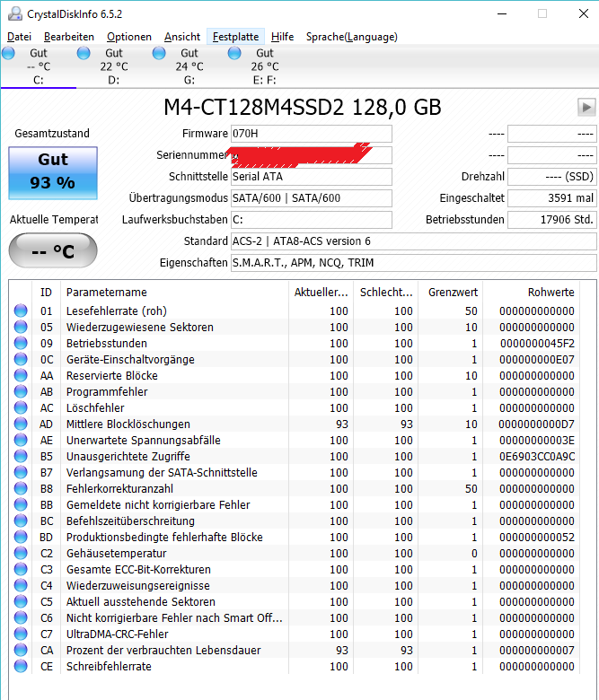Click the disk title M4-CT128M4SSD2 128,0 GB
This screenshot has width=599, height=700.
click(303, 108)
